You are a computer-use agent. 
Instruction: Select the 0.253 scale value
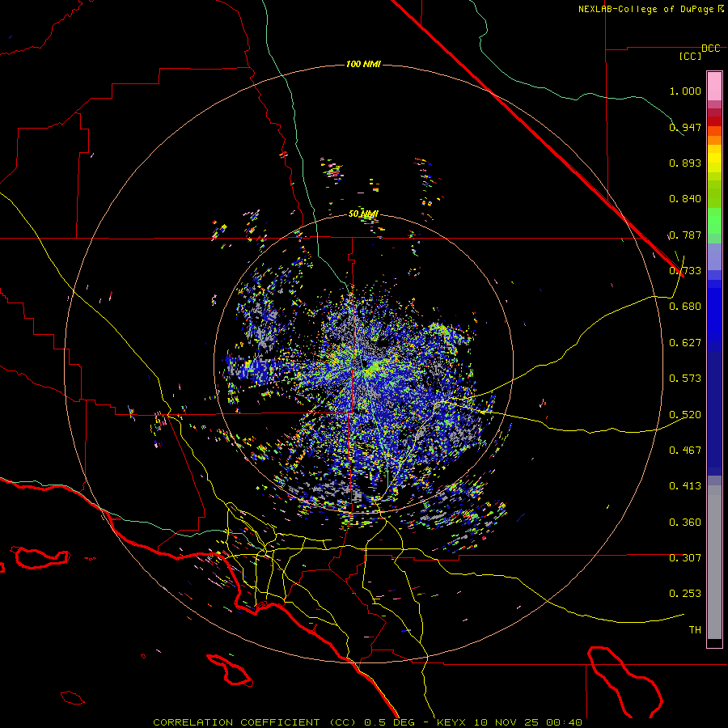[685, 594]
